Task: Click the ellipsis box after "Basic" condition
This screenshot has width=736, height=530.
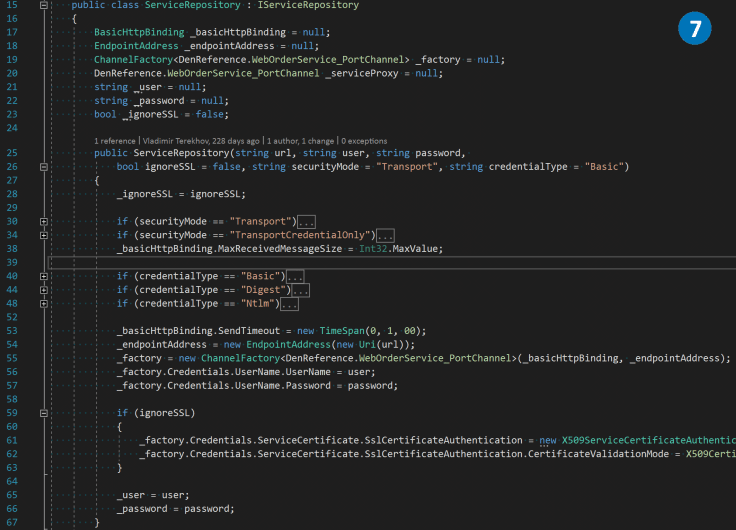Action: click(x=295, y=276)
